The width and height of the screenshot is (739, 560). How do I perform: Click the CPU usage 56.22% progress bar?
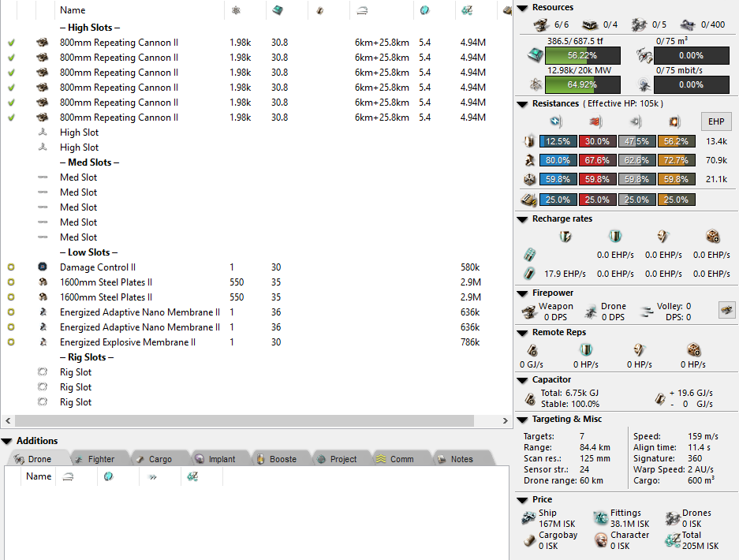tap(582, 56)
